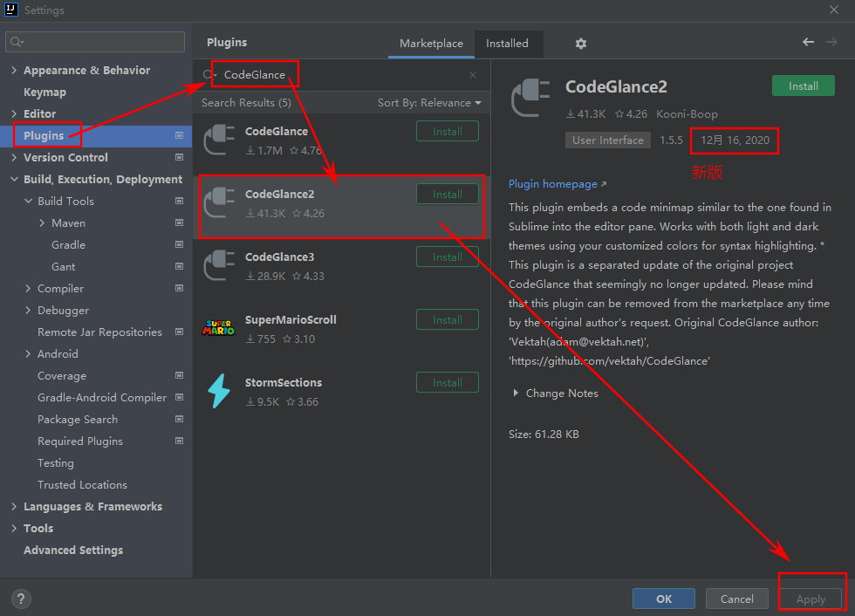Click project-level icon beside Gradle

(x=179, y=244)
